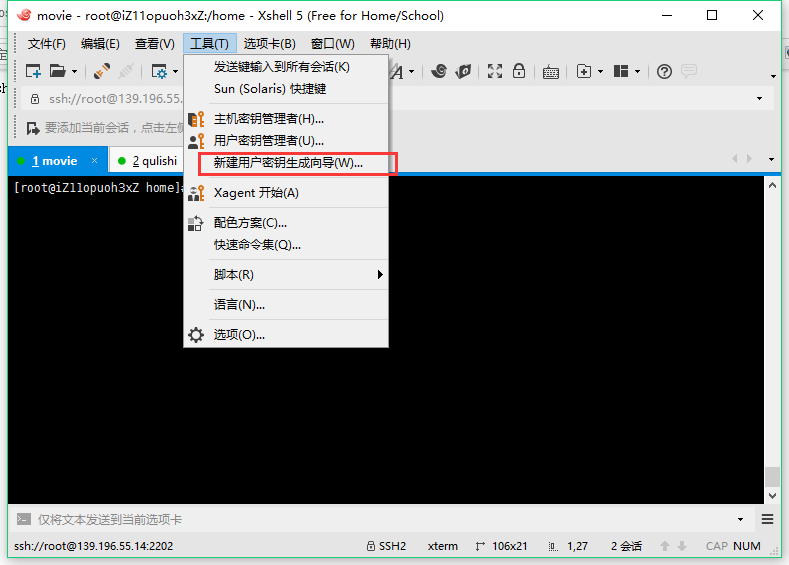Click the toolbar overflow arrow
The height and width of the screenshot is (565, 789).
[x=773, y=76]
